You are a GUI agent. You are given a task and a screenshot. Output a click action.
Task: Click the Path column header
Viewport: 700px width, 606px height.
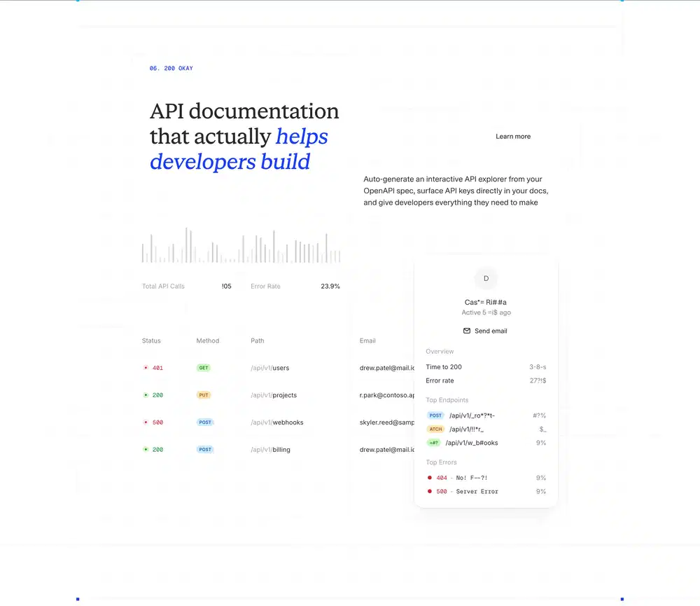[x=257, y=340]
